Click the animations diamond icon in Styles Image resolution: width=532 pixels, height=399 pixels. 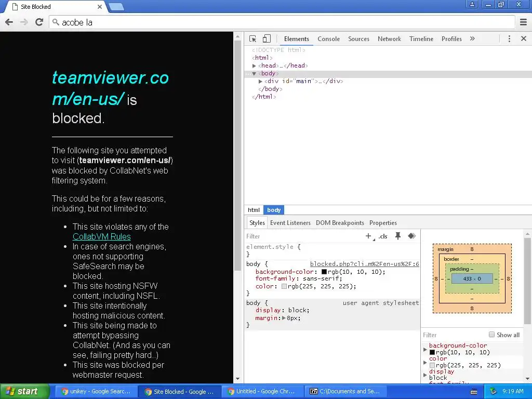click(x=411, y=236)
